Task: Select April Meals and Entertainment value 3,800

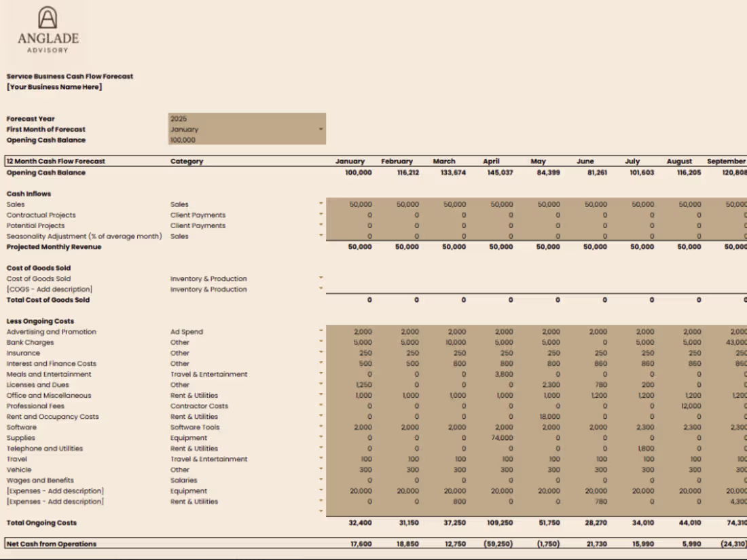Action: tap(504, 374)
